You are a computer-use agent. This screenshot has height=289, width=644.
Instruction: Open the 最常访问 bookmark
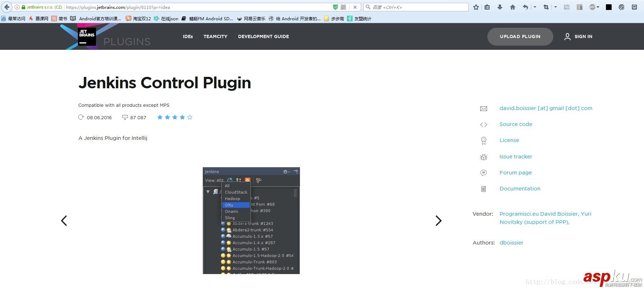[x=13, y=19]
